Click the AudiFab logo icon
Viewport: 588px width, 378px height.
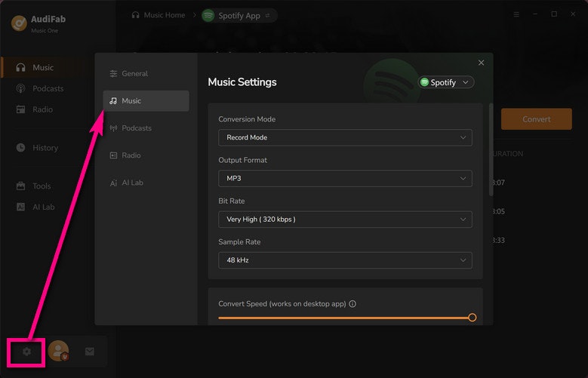point(19,23)
